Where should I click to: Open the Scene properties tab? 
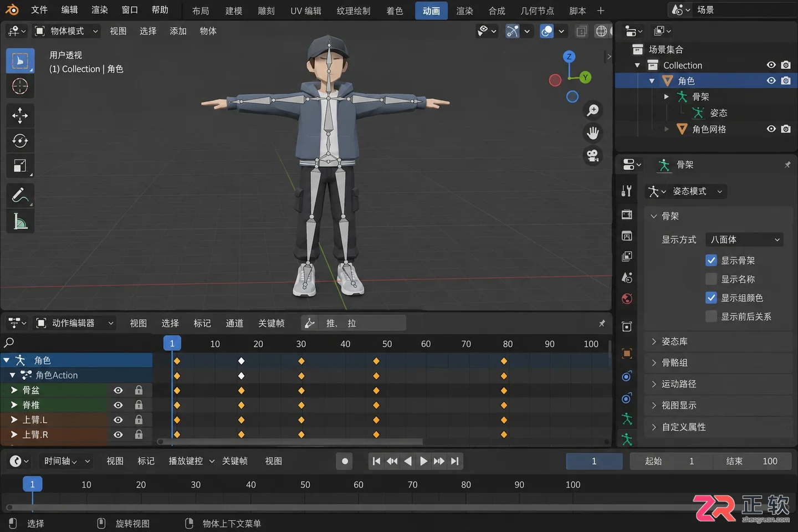click(x=627, y=278)
